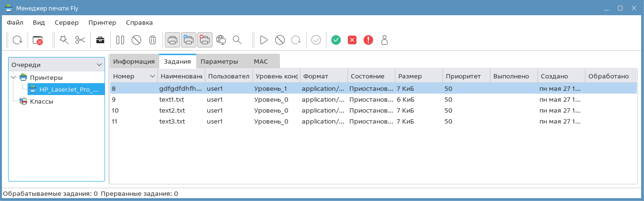Click the red exclamation mark icon
This screenshot has height=201, width=644.
[368, 40]
